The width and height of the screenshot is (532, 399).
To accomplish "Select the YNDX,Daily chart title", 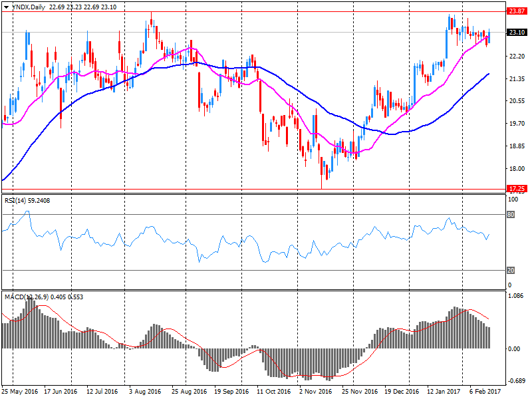I will point(28,7).
